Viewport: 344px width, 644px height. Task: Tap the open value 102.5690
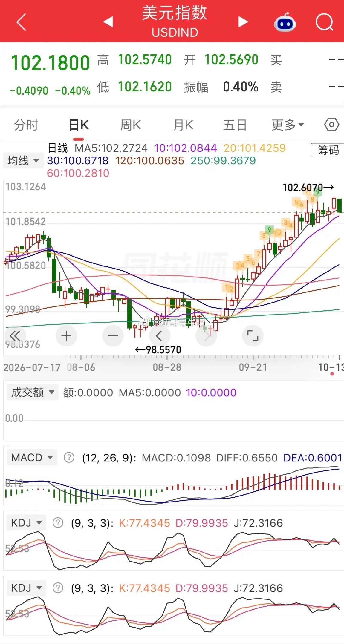[232, 60]
